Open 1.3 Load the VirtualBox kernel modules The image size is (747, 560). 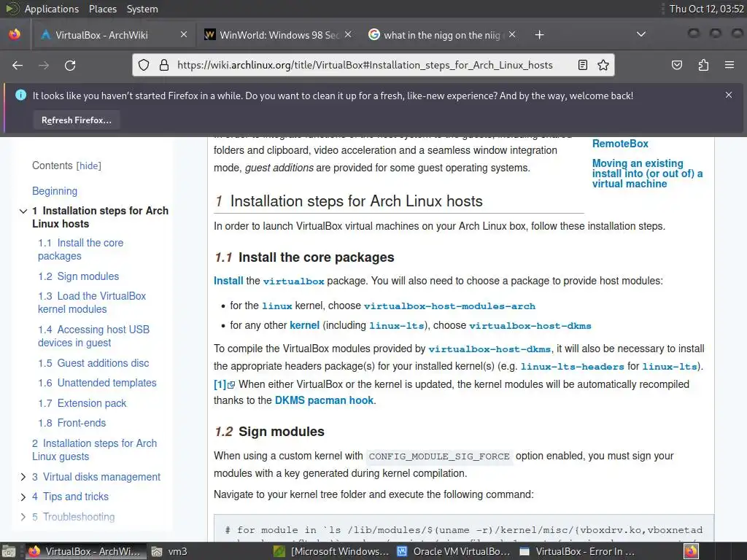[92, 303]
